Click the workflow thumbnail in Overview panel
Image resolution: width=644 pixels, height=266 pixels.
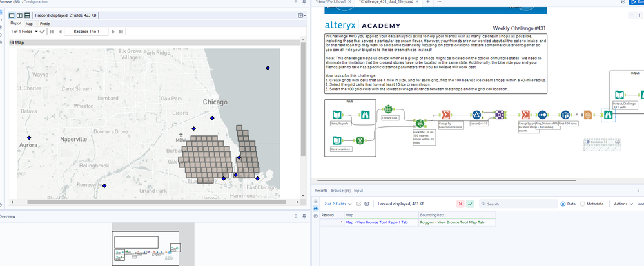click(146, 247)
